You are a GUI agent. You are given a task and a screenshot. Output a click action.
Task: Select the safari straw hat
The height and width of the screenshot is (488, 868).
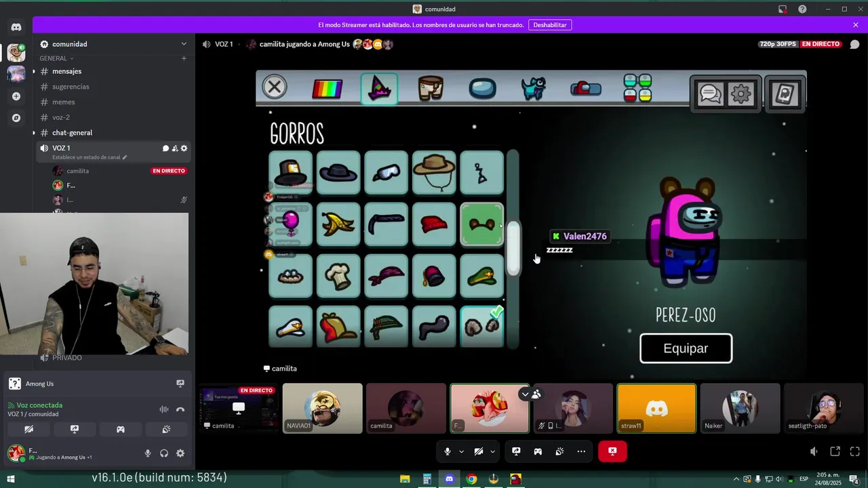point(434,173)
